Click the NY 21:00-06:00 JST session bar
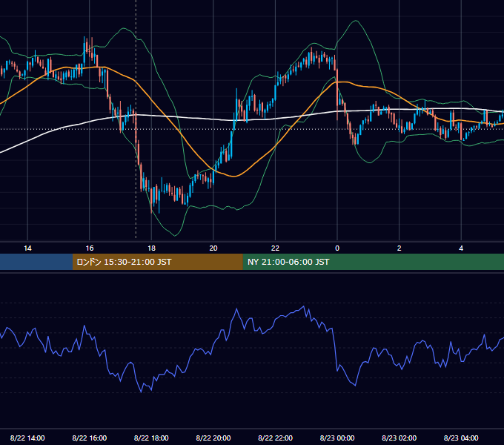The height and width of the screenshot is (445, 504). [373, 262]
